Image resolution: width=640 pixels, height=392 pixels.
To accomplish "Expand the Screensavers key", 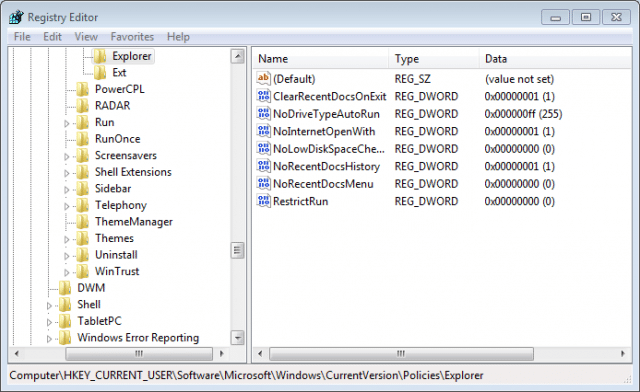I will [x=67, y=156].
